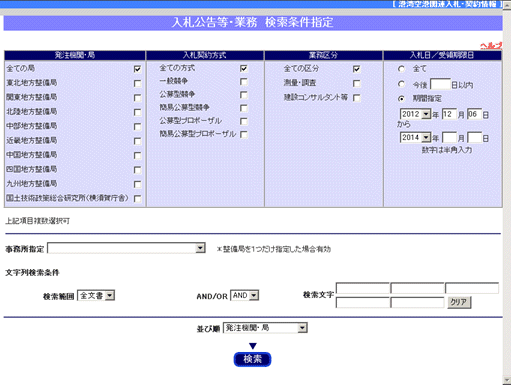Click the first 検索文字 input field
This screenshot has height=385, width=511.
pos(362,288)
